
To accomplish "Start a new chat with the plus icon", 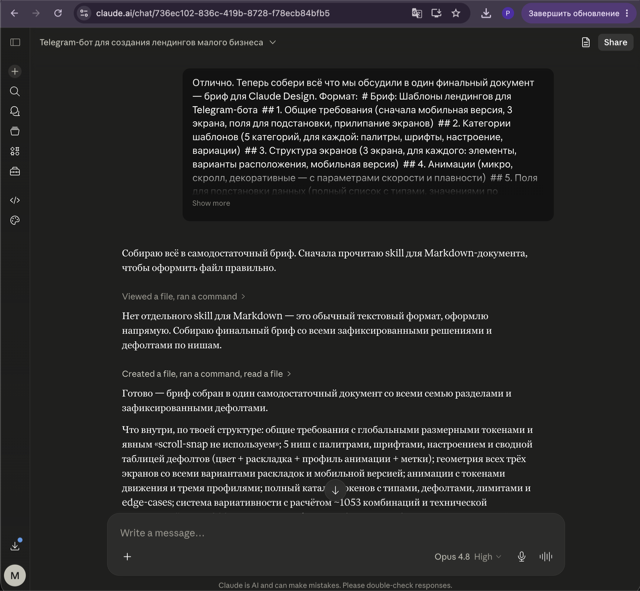I will pyautogui.click(x=15, y=71).
